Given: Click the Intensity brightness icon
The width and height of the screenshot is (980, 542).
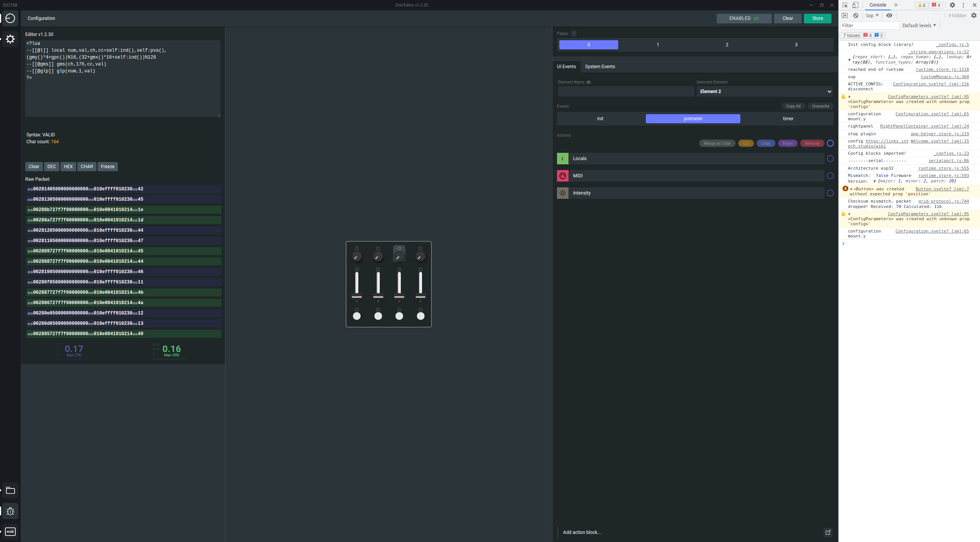Looking at the screenshot, I should 562,193.
